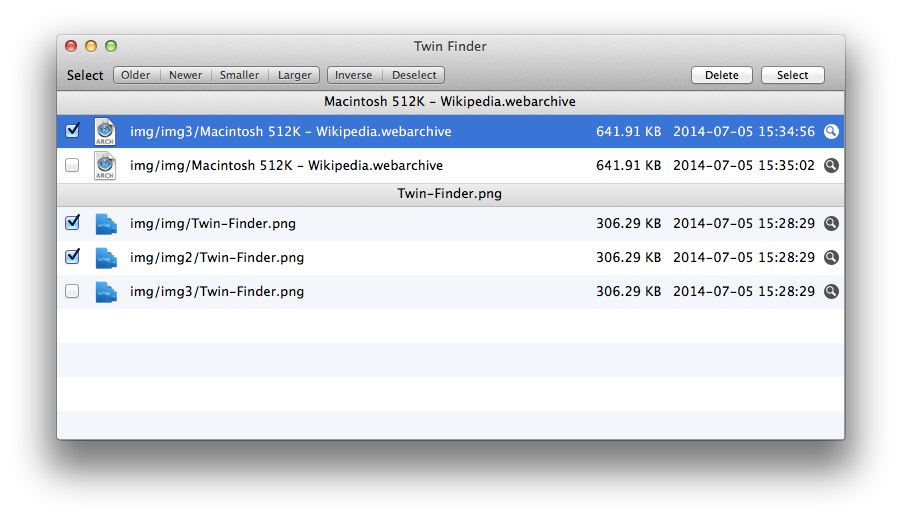Select row img/img2/Twin-Finder.png
The image size is (902, 519).
tap(450, 258)
